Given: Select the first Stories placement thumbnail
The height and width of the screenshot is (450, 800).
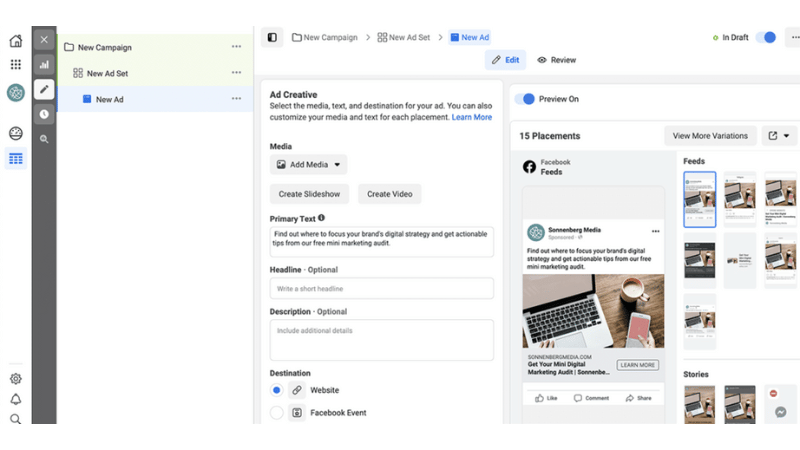Looking at the screenshot, I should (699, 405).
